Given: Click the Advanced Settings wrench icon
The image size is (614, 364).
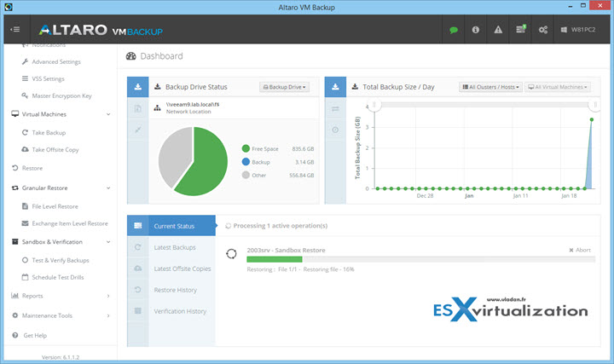Looking at the screenshot, I should click(25, 61).
